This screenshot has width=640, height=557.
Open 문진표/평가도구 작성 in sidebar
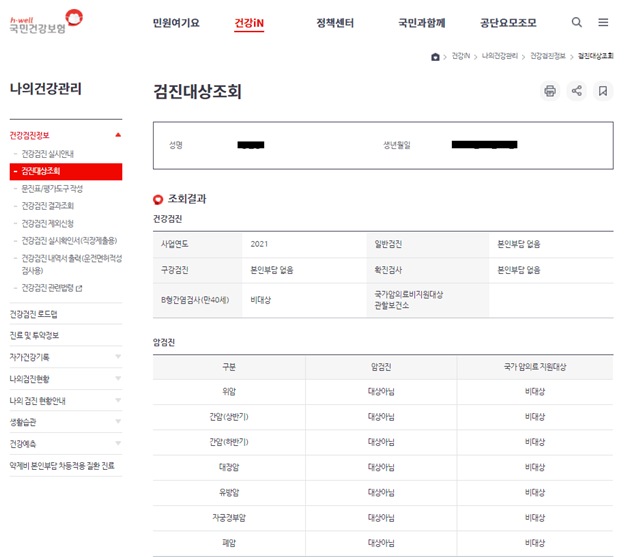[x=52, y=189]
